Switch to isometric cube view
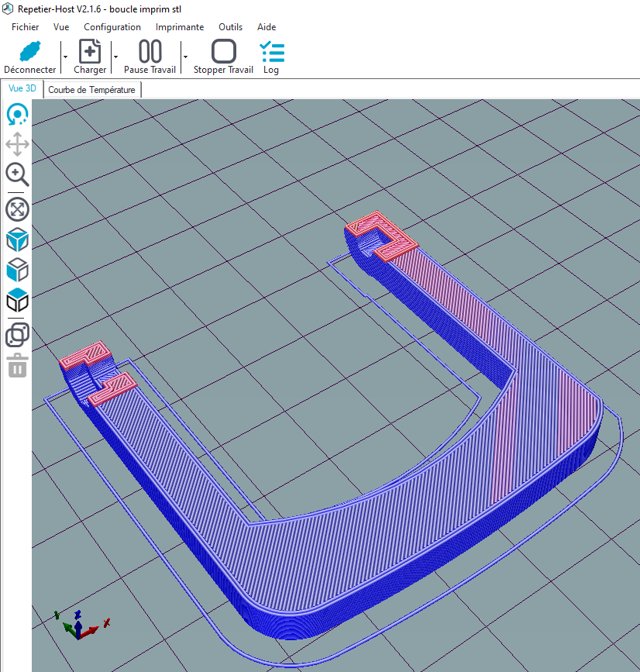This screenshot has width=640, height=672. pyautogui.click(x=18, y=240)
